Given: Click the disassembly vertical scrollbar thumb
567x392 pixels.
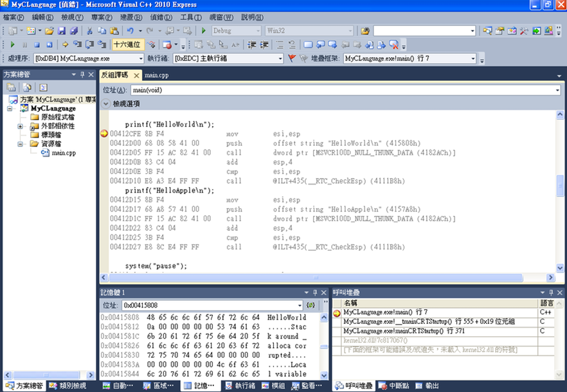Looking at the screenshot, I should tap(560, 186).
